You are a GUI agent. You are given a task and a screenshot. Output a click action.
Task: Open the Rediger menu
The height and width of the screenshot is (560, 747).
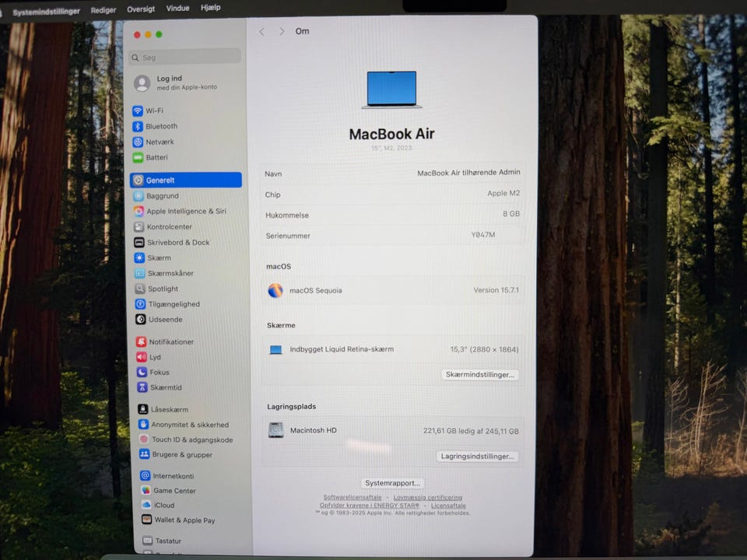tap(103, 10)
